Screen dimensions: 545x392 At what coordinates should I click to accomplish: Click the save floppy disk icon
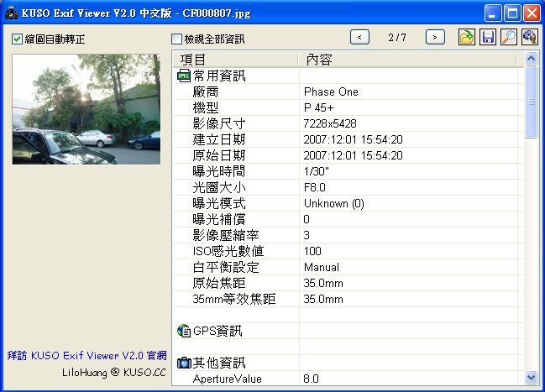tap(487, 37)
